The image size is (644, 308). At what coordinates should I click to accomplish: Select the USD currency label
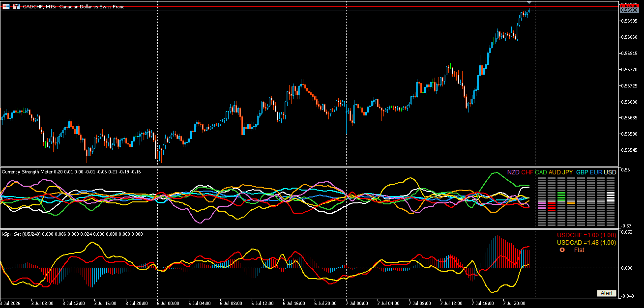click(x=610, y=172)
